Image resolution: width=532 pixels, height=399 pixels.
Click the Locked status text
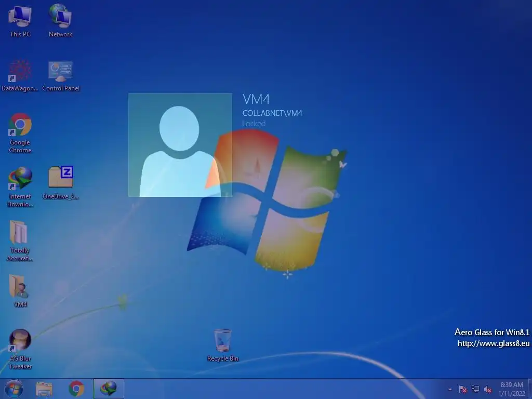[x=254, y=124]
